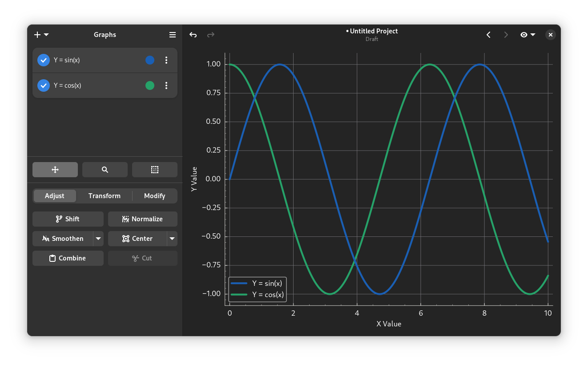Go to the previous view
588x366 pixels.
(488, 35)
